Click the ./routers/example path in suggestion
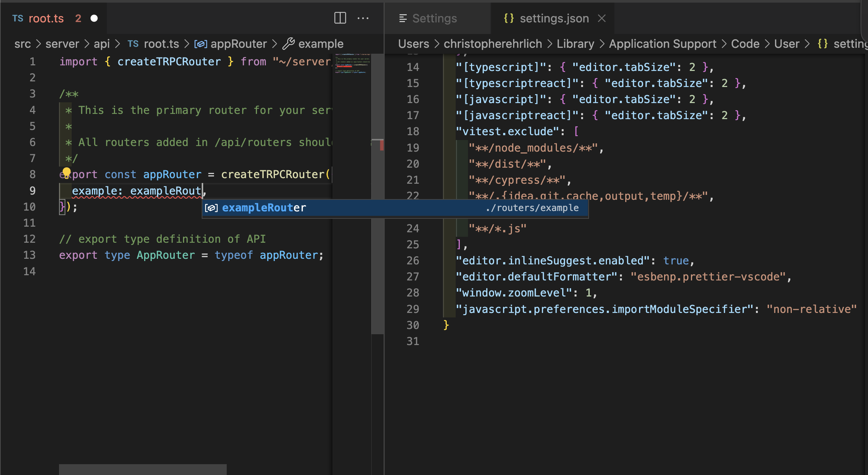 pos(533,208)
